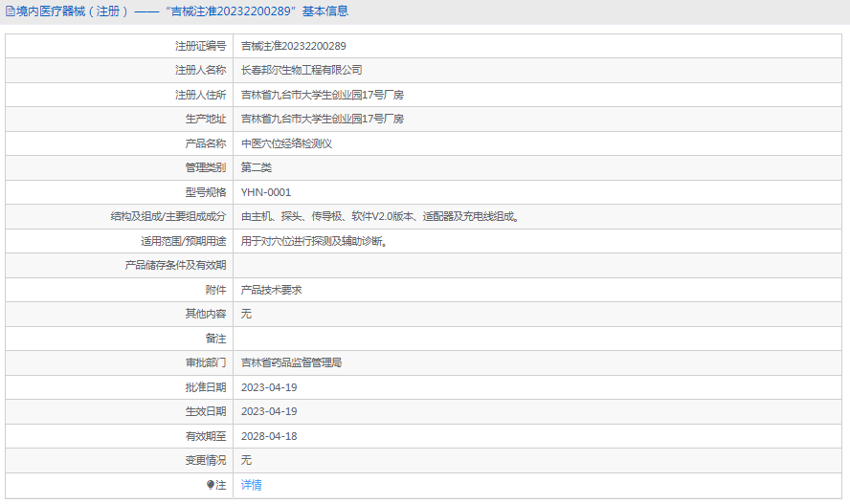Click the 其他内容 label
Screen dimensions: 850x504
(x=206, y=314)
